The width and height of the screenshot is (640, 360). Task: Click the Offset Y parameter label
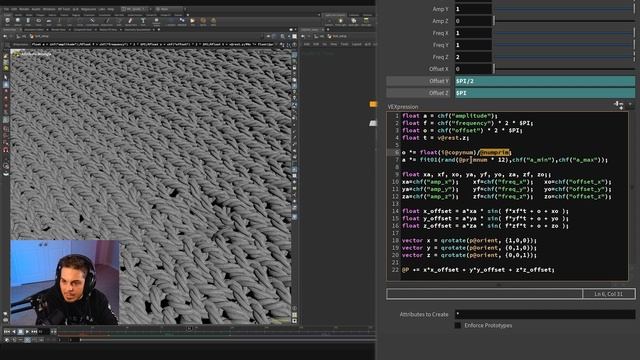click(x=439, y=81)
